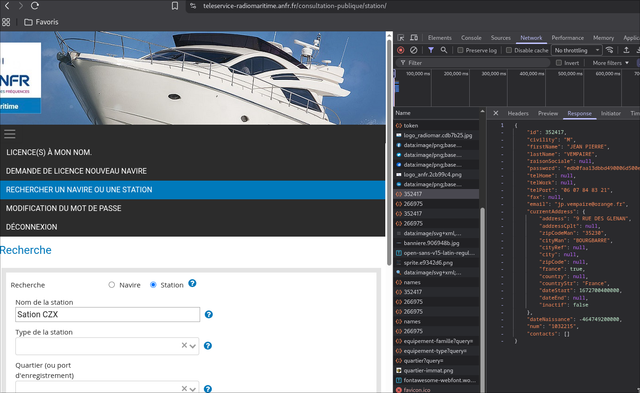Select the Station radio button

[153, 285]
